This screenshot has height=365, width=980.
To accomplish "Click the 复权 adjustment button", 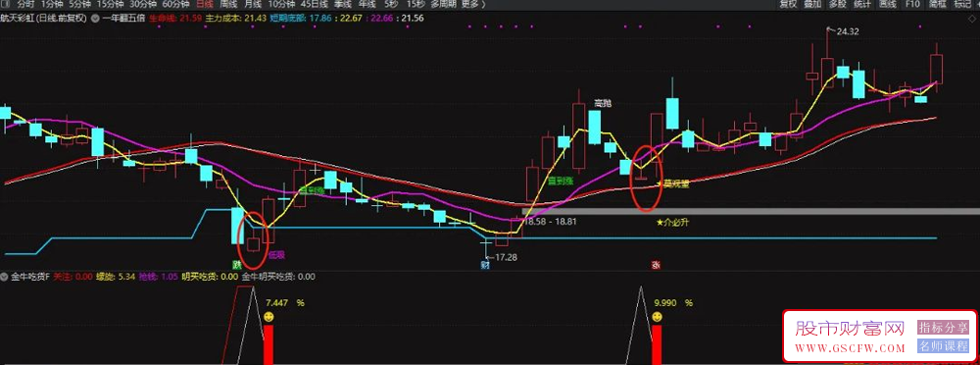I will click(788, 4).
